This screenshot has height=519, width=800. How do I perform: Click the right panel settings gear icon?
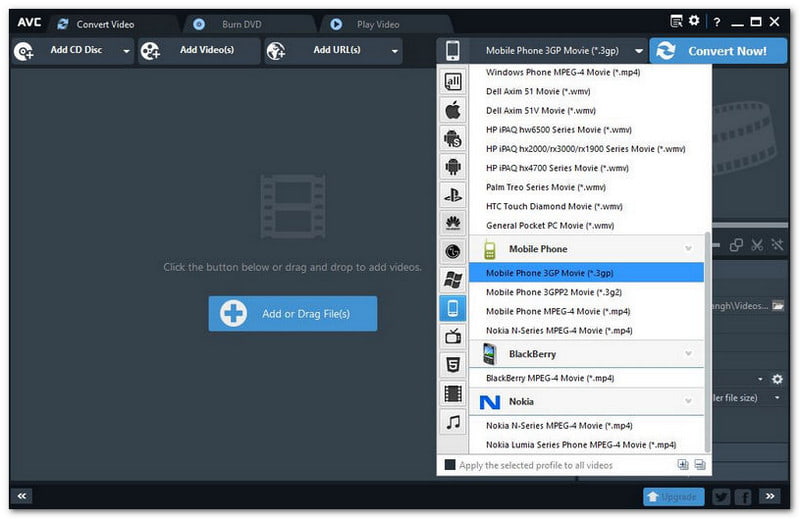(x=777, y=379)
